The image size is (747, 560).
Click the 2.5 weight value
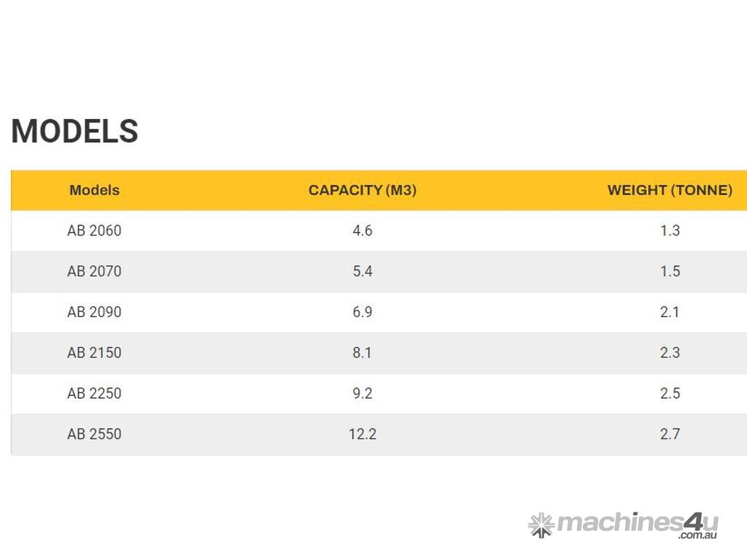click(x=670, y=394)
